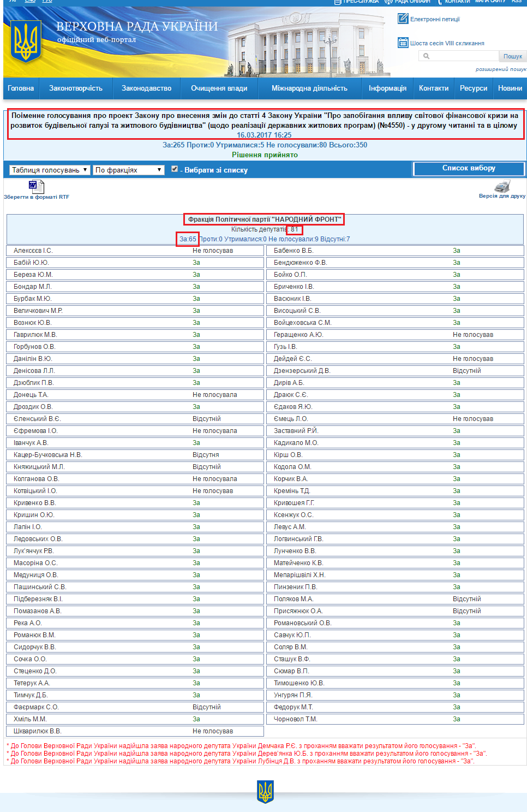This screenshot has height=812, width=527.
Task: Click the trident emblem in the footer
Action: click(x=265, y=791)
